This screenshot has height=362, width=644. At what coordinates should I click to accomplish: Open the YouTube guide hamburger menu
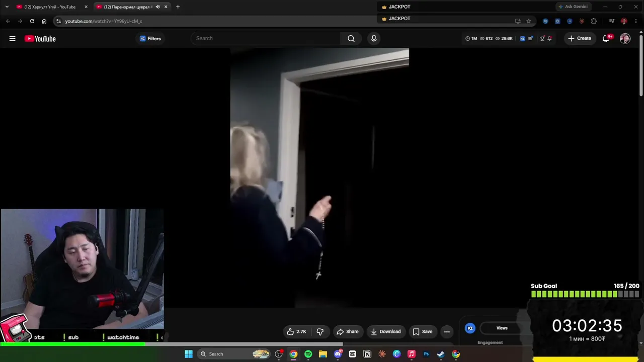pyautogui.click(x=13, y=39)
